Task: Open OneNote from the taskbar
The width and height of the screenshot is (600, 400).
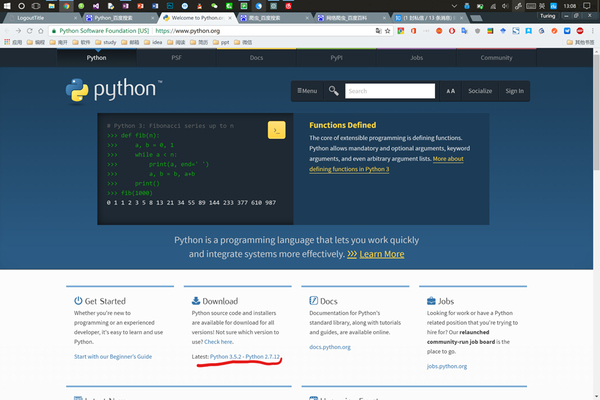Action: coord(126,6)
